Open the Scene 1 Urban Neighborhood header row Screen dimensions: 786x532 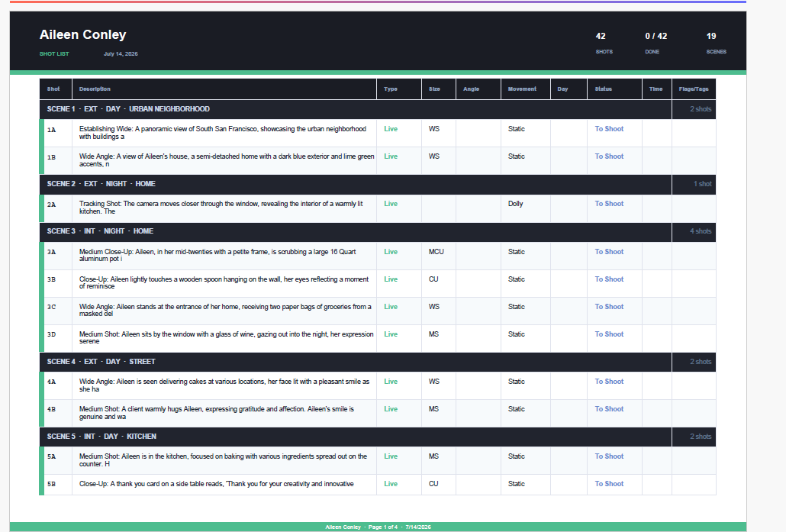pyautogui.click(x=378, y=109)
